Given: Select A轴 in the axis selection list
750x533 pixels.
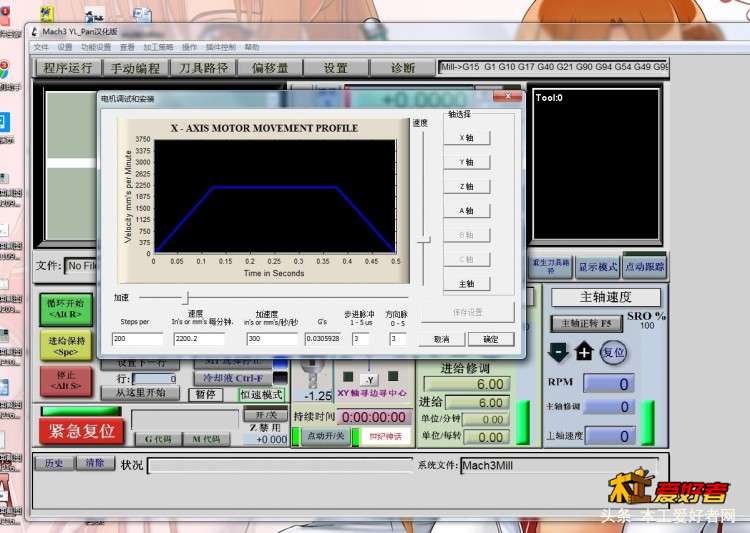Looking at the screenshot, I should 466,211.
